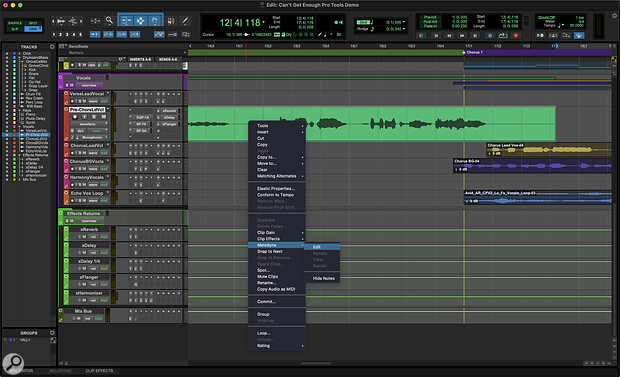Select the Chorus Lead Vox-04 clip

coord(549,149)
